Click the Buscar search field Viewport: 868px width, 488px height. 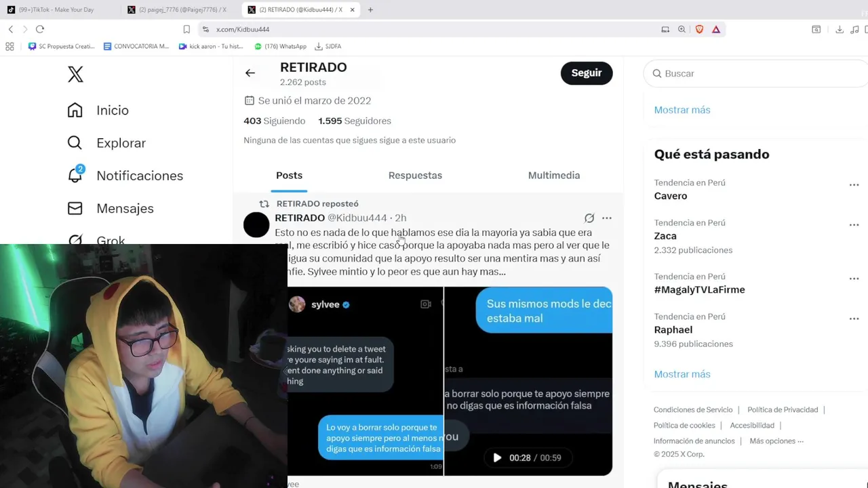(756, 73)
